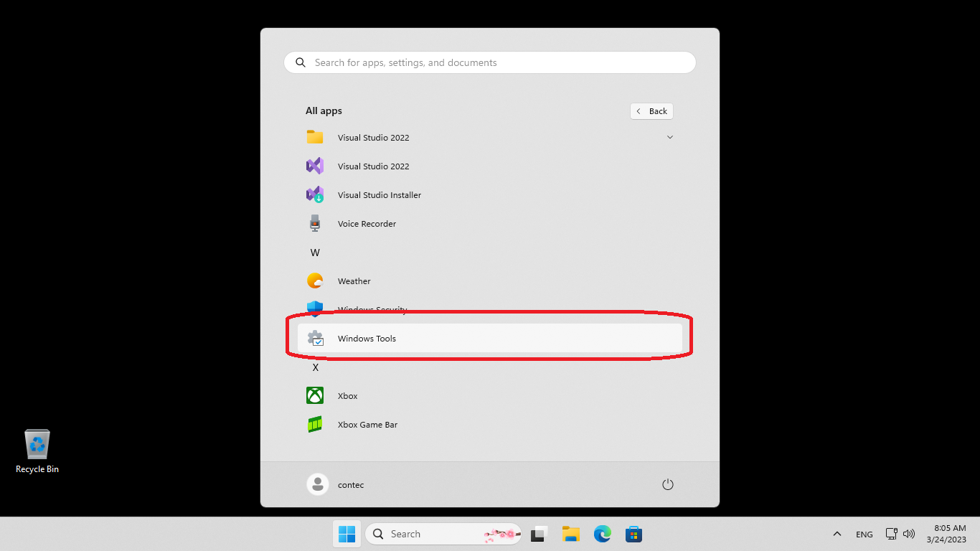The height and width of the screenshot is (551, 980).
Task: Show hidden icons in system tray
Action: tap(837, 534)
